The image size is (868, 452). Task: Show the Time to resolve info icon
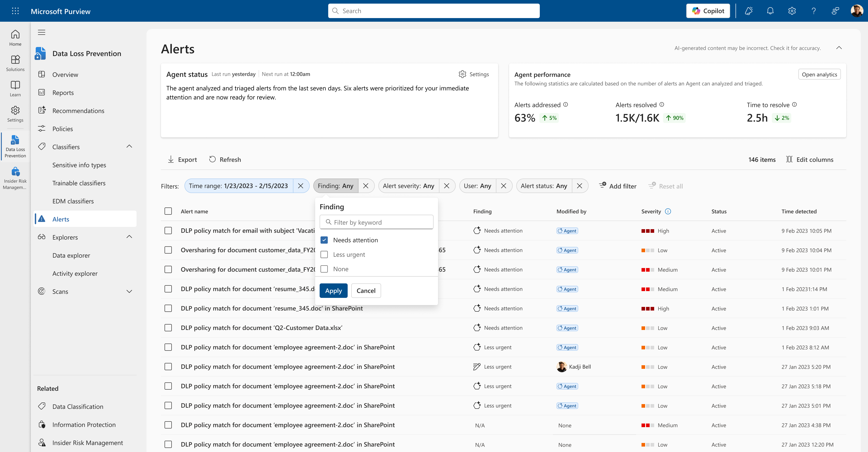(794, 104)
